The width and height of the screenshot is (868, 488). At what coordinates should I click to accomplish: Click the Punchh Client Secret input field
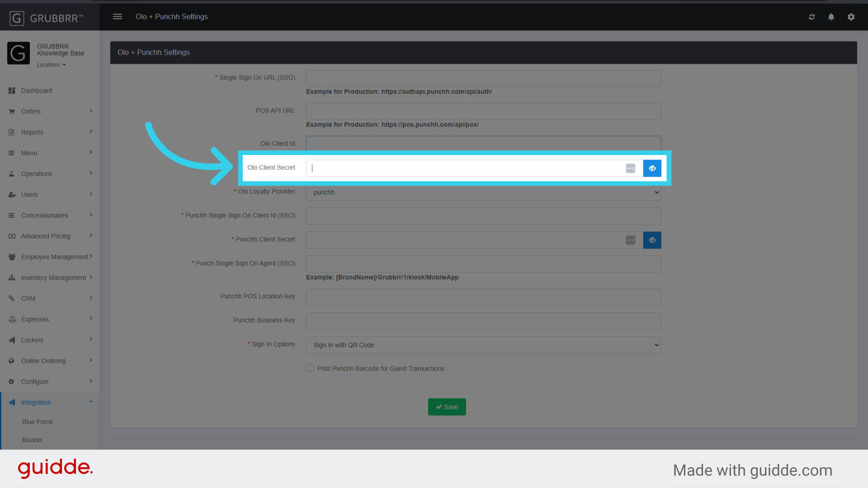click(475, 240)
